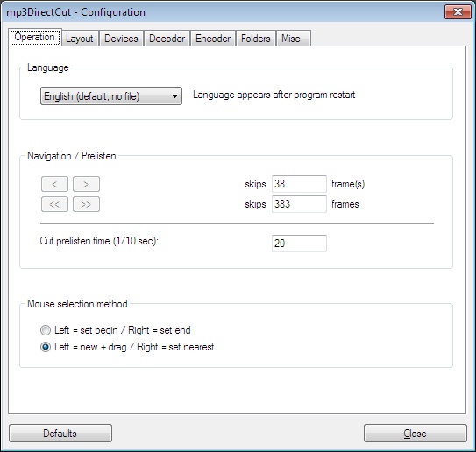Select the Encoder tab
This screenshot has width=476, height=452.
coord(213,39)
